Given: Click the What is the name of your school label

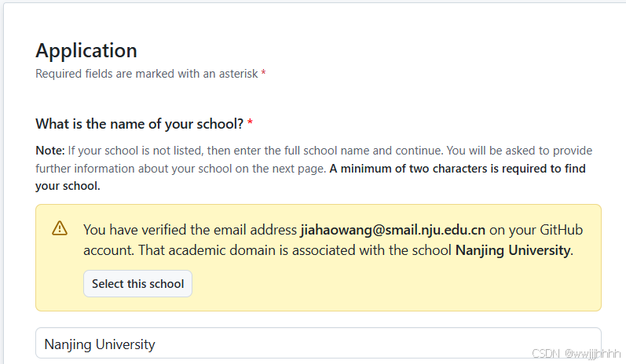Looking at the screenshot, I should (139, 124).
